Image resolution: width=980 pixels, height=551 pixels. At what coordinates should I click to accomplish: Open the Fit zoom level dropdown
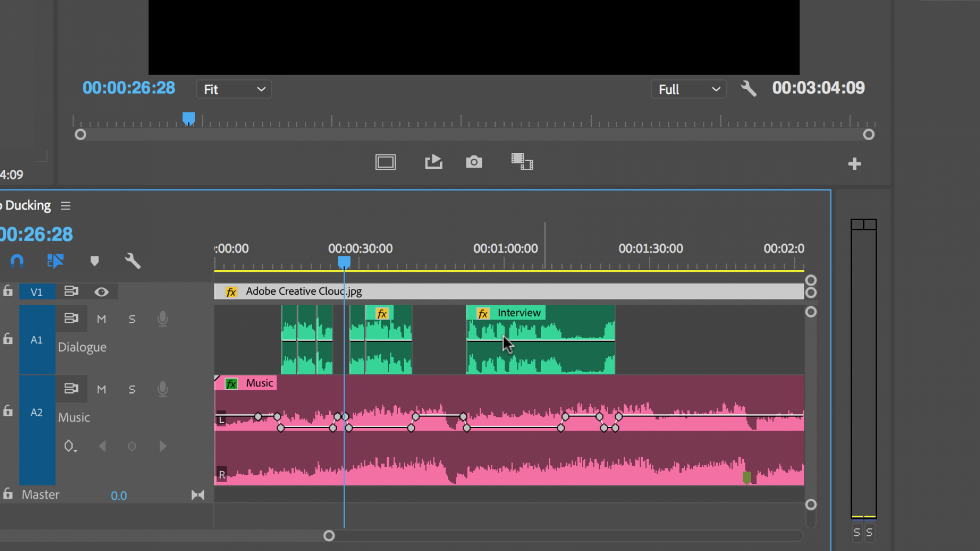click(234, 89)
